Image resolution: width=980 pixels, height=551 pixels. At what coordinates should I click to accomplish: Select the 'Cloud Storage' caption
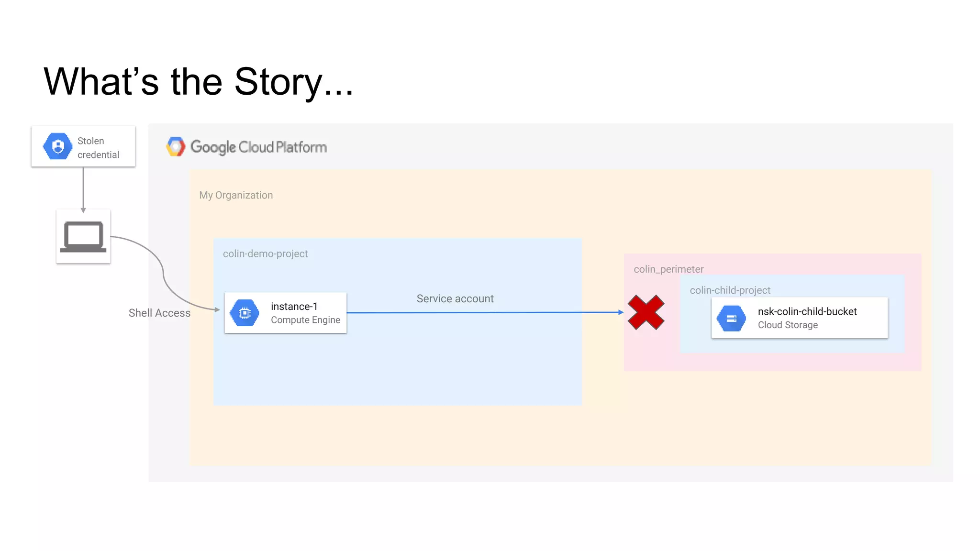(x=788, y=325)
